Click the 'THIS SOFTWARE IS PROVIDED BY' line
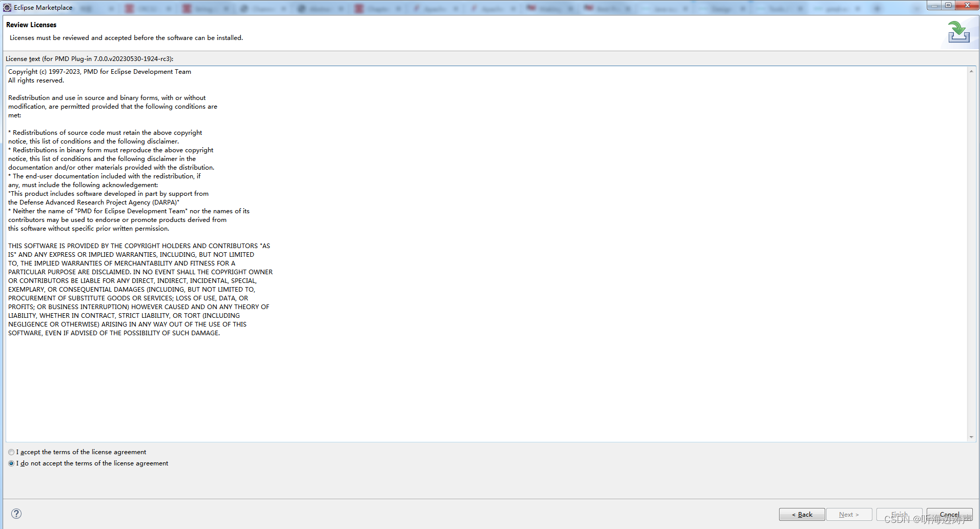 (139, 246)
